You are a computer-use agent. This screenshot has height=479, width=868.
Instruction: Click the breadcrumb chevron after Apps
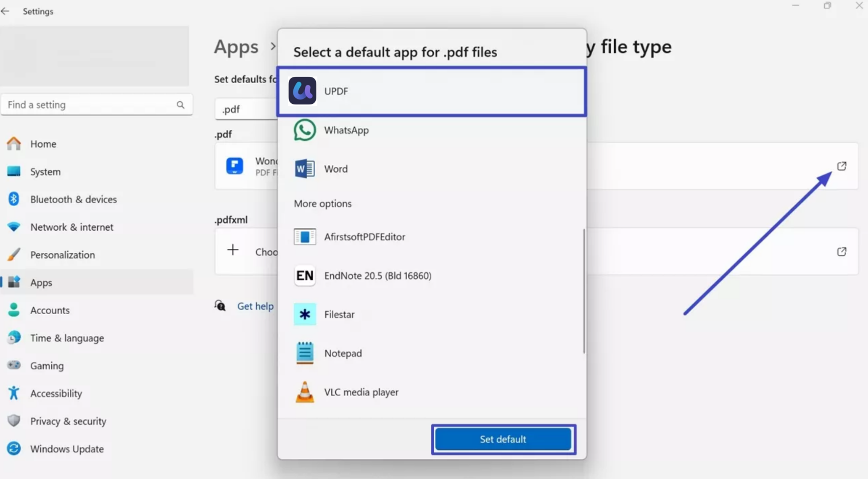point(273,47)
